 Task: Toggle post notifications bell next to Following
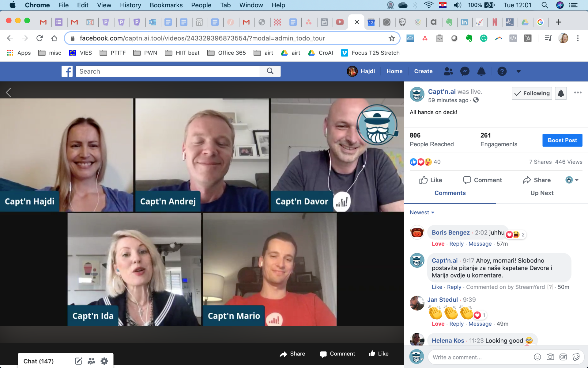click(x=561, y=93)
